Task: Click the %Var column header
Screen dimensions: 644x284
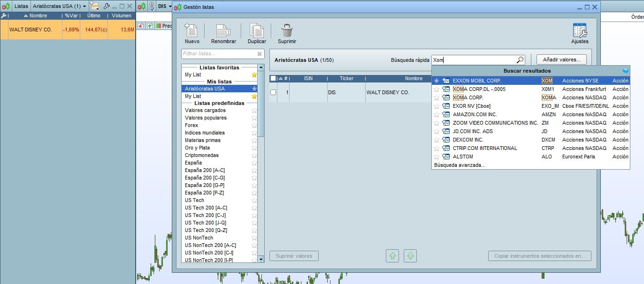Action: click(71, 15)
